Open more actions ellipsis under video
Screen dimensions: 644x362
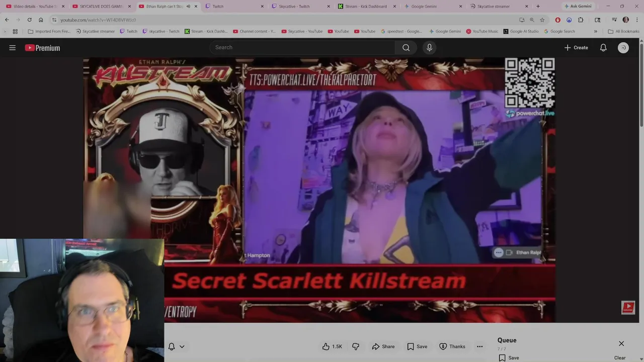pos(479,346)
